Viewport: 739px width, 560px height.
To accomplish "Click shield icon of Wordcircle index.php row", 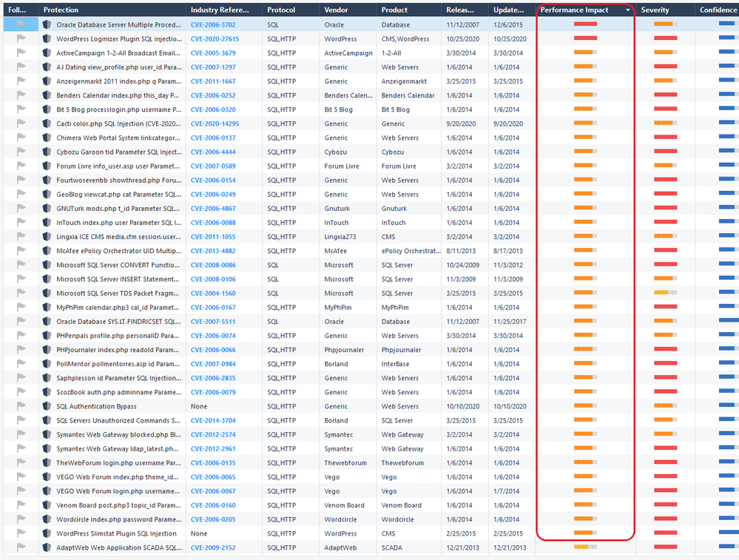I will [47, 519].
